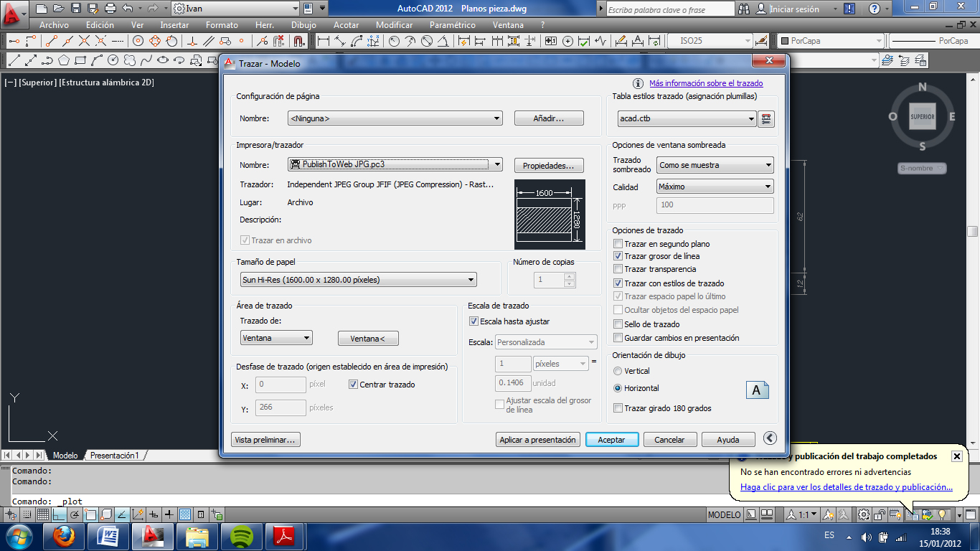This screenshot has height=551, width=980.
Task: Click the 'Haga clic para ver los detalles' link
Action: pos(847,487)
